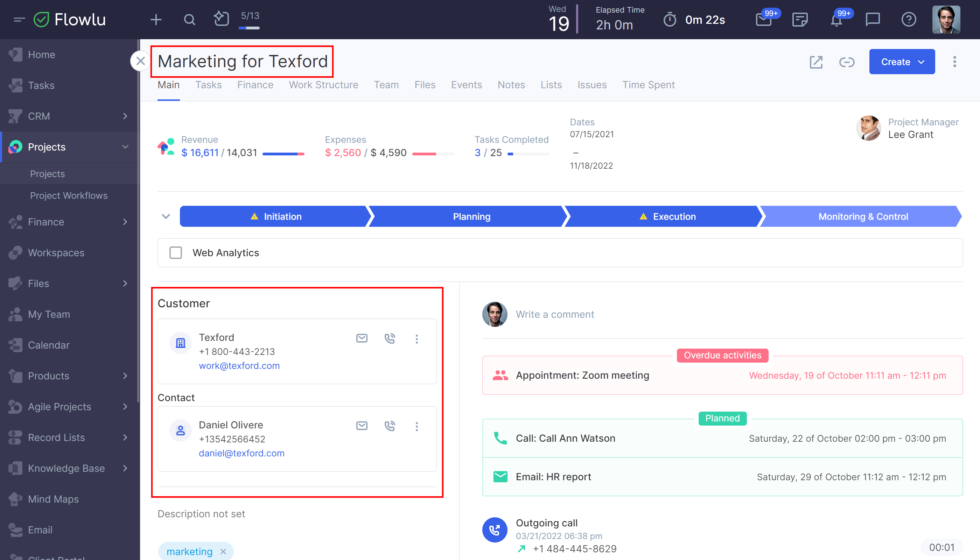Close the project panel with X button
The height and width of the screenshot is (560, 980).
(x=140, y=61)
